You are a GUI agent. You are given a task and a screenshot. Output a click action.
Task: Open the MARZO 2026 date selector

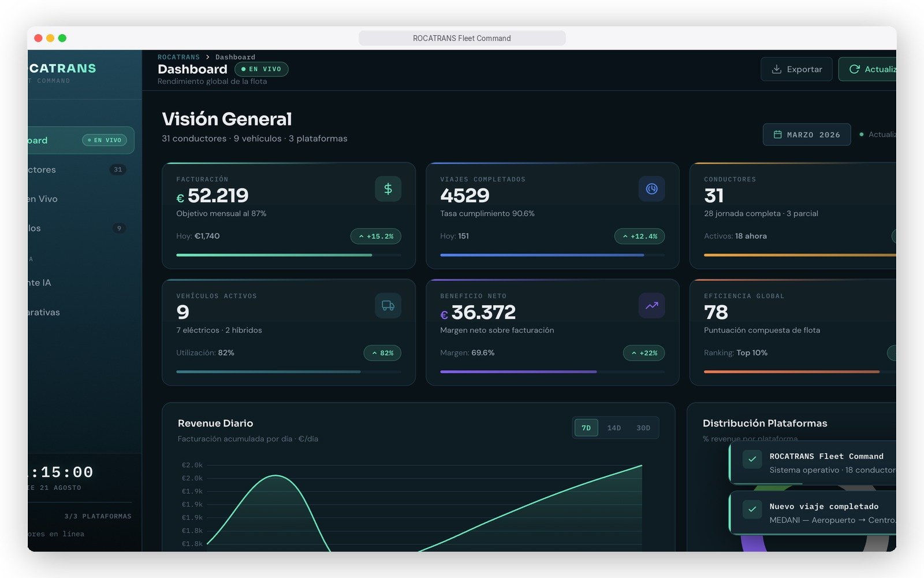click(x=807, y=135)
